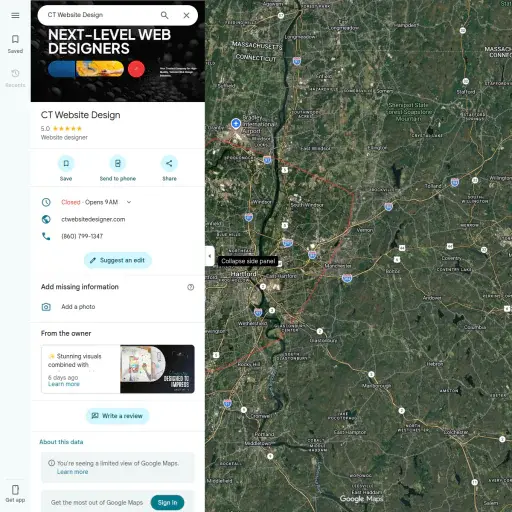
Task: Open the Saved places sidebar item
Action: pos(15,44)
